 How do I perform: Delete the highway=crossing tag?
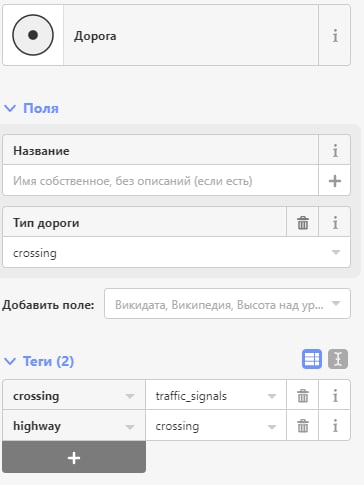click(303, 426)
